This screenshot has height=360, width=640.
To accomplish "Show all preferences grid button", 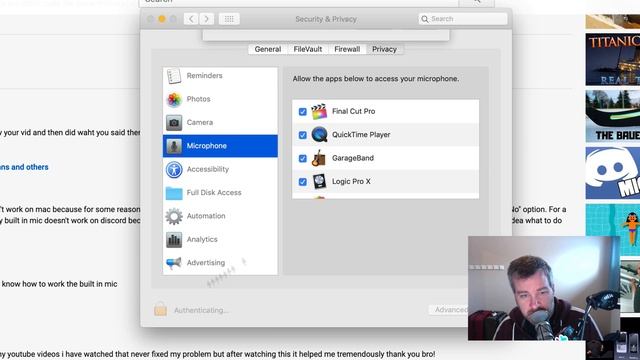I will click(229, 19).
